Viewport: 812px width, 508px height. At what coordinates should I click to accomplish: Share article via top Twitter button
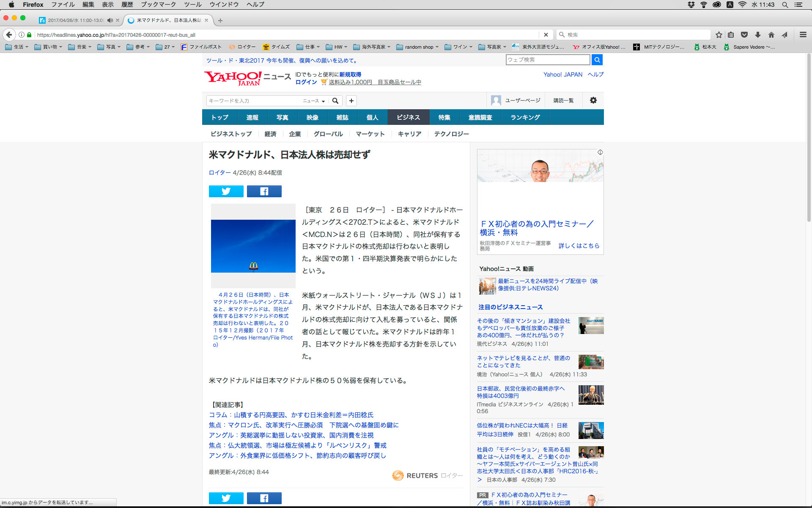click(226, 191)
